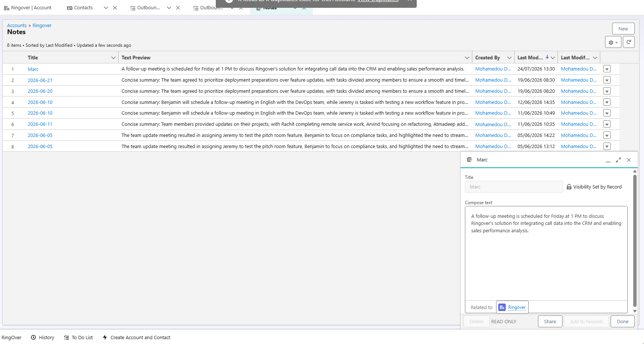
Task: Open RingOver utility bar item
Action: pyautogui.click(x=11, y=337)
